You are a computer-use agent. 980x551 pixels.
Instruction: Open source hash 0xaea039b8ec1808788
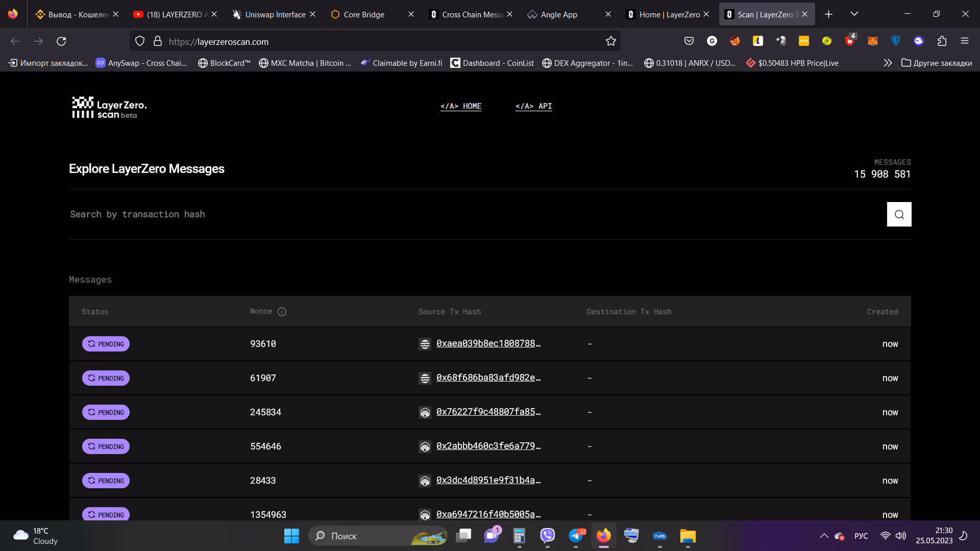(488, 343)
